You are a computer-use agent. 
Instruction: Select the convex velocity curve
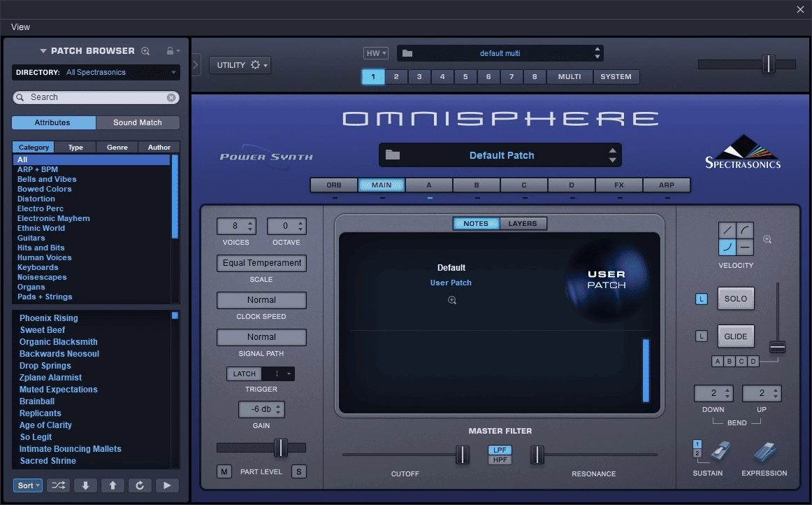pos(745,230)
